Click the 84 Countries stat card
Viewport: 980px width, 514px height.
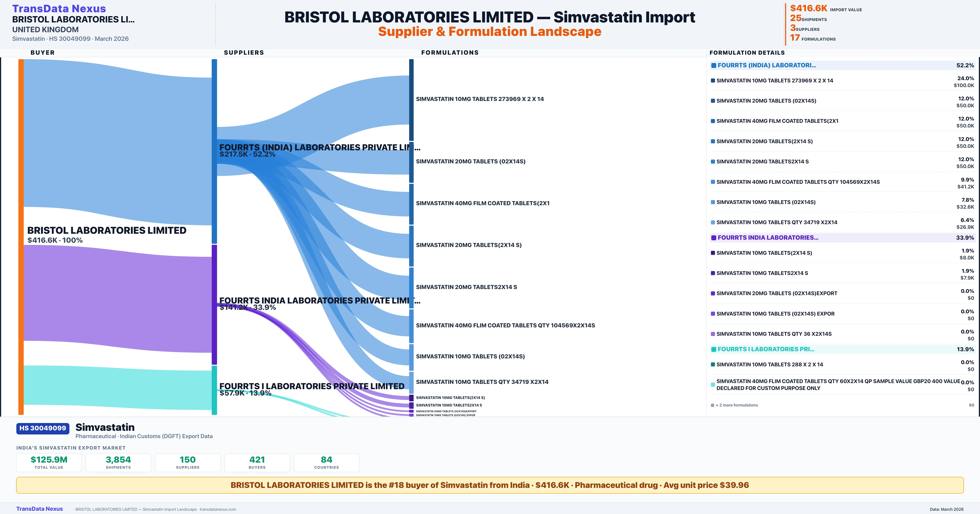(326, 462)
